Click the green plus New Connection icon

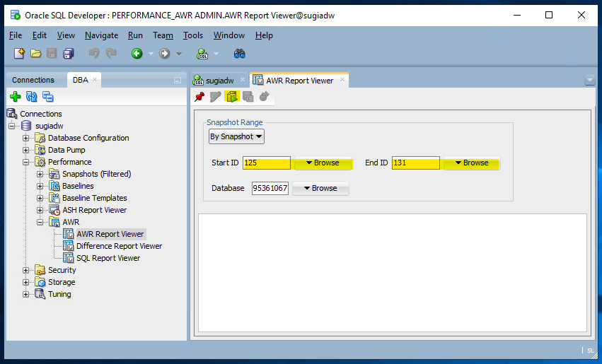pyautogui.click(x=16, y=97)
